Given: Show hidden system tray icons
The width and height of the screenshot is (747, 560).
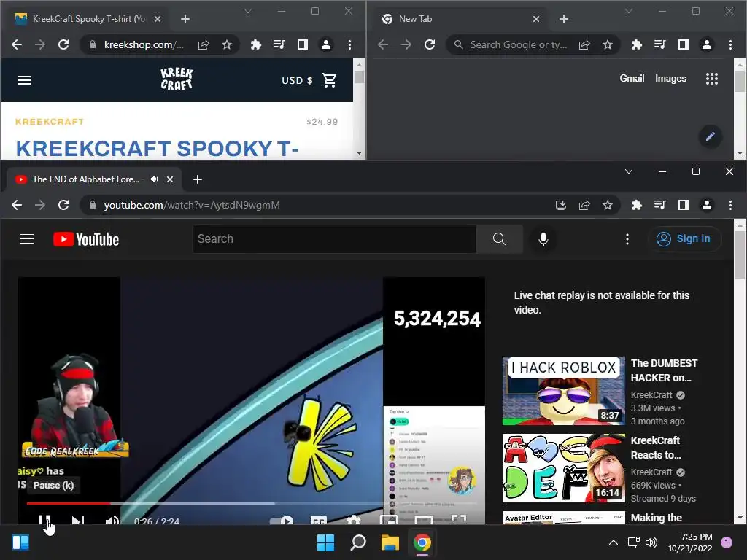Looking at the screenshot, I should (614, 542).
